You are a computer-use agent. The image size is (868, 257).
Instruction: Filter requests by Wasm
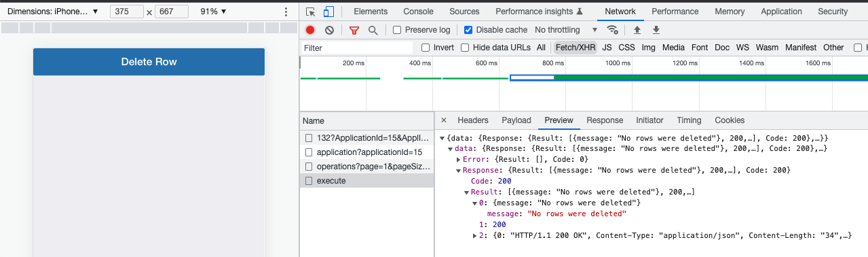coord(767,48)
